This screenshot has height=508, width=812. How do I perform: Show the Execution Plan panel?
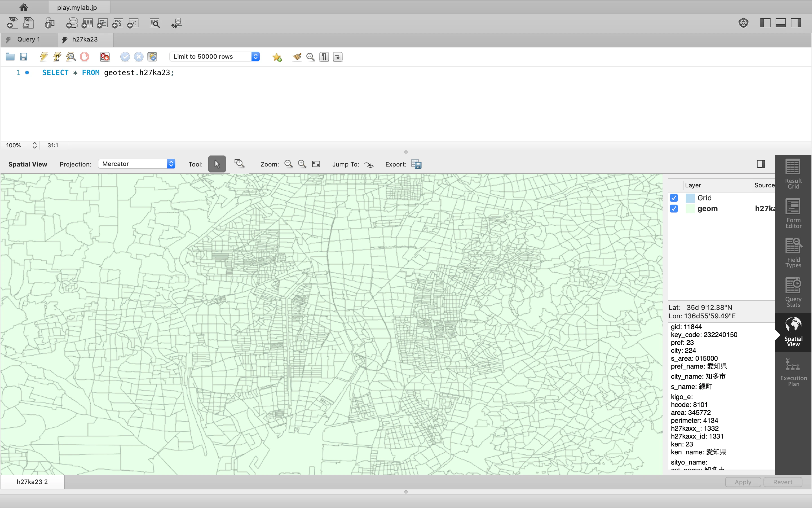point(793,372)
